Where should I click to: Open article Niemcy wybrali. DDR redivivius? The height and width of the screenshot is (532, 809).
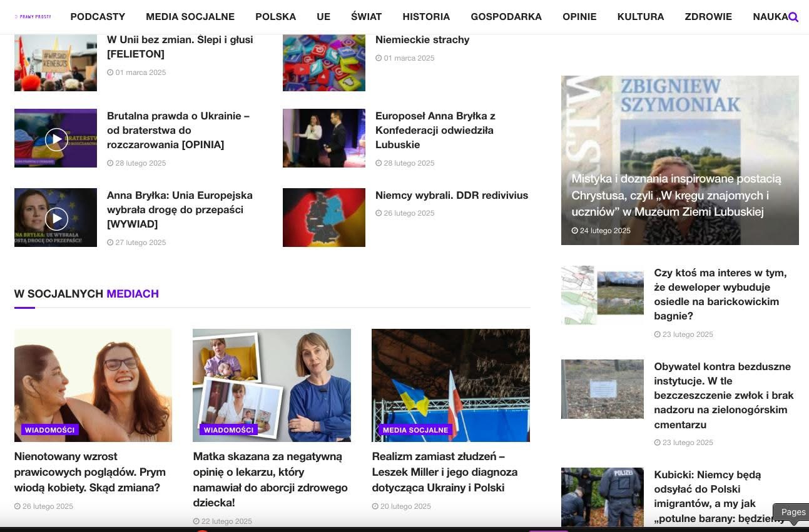coord(451,195)
